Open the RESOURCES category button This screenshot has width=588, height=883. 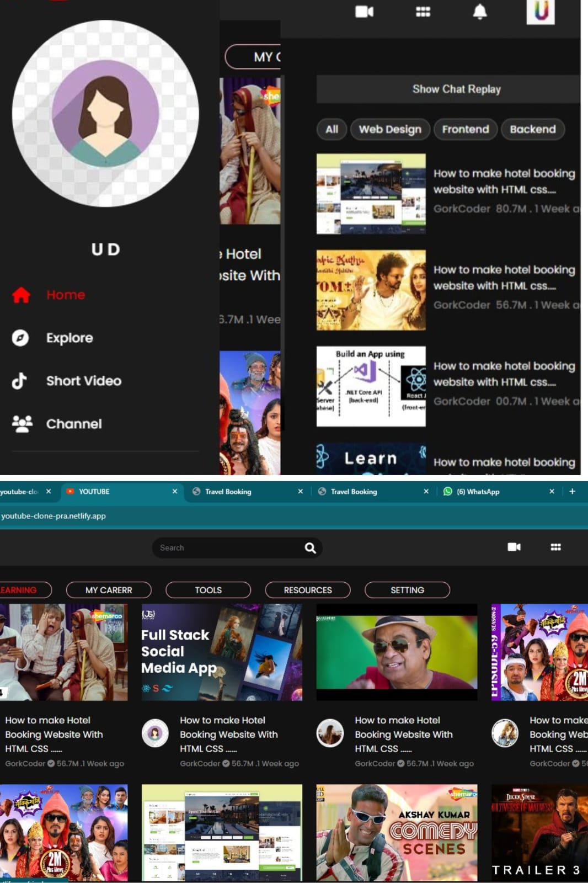pos(308,590)
